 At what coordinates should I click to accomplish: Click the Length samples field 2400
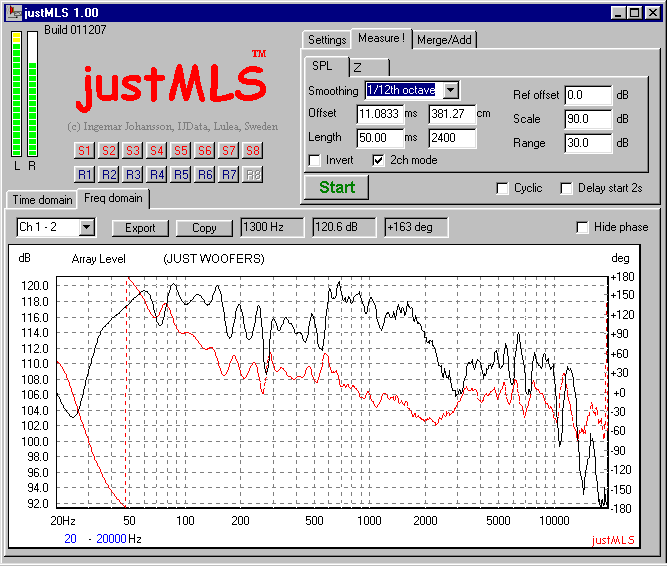(x=452, y=138)
